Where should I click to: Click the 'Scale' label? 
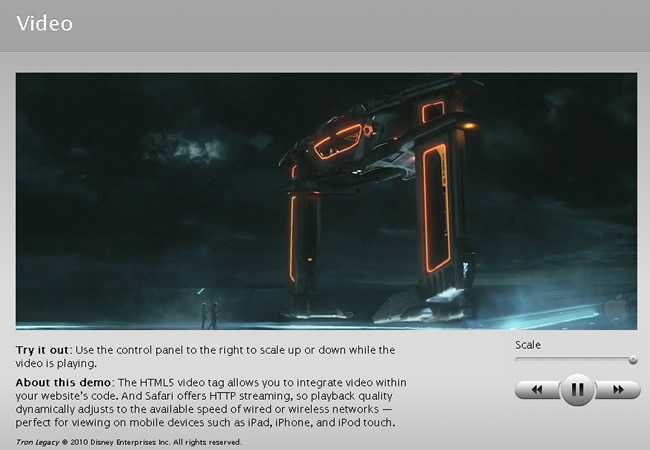(528, 345)
